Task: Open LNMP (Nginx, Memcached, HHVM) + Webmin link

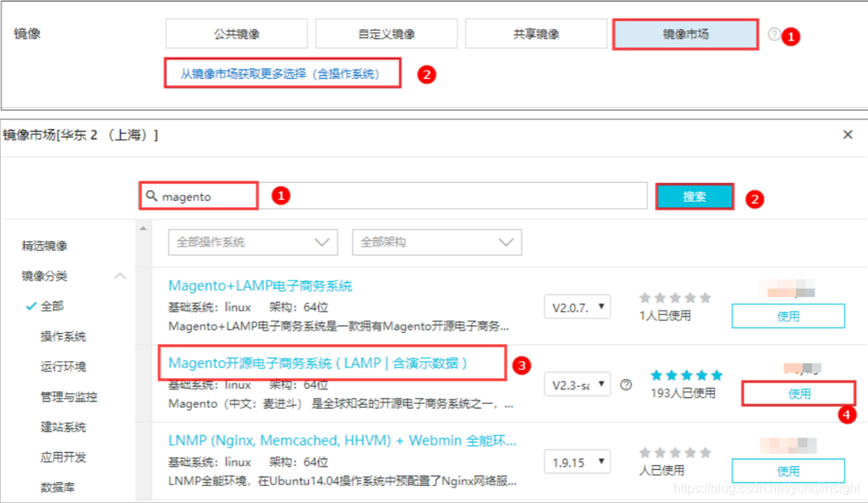Action: click(x=342, y=440)
